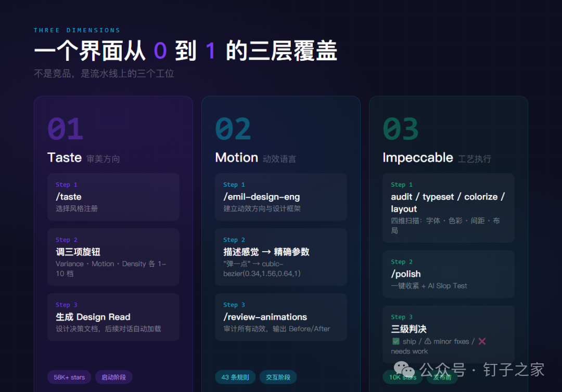
Task: Click the '动效语言' subtitle
Action: (x=279, y=159)
